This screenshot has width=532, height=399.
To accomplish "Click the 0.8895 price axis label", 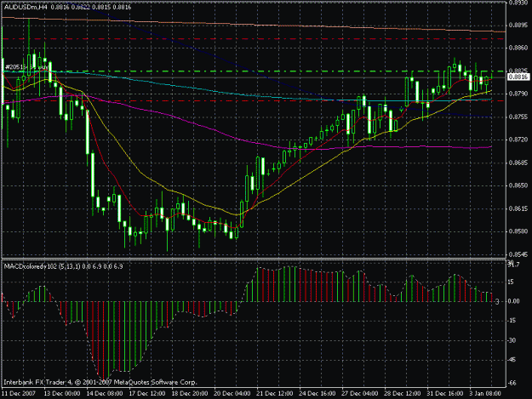I will pos(518,25).
